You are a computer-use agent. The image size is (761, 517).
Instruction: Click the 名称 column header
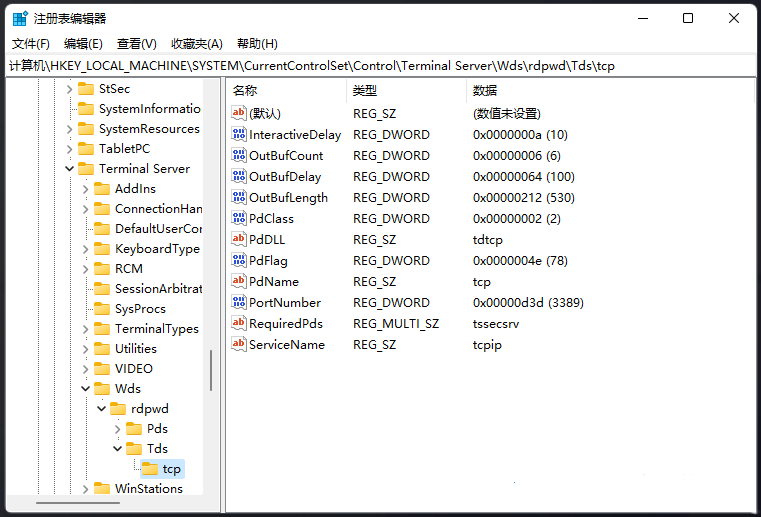286,90
